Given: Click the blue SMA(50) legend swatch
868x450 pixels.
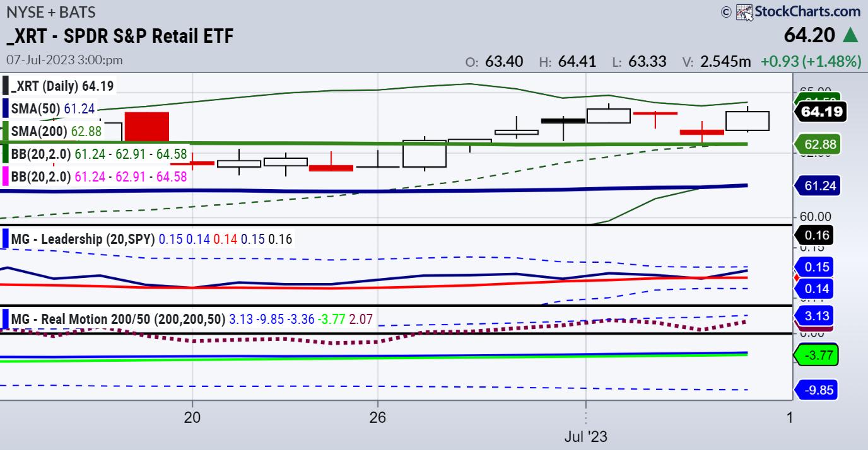Looking at the screenshot, I should [x=5, y=109].
